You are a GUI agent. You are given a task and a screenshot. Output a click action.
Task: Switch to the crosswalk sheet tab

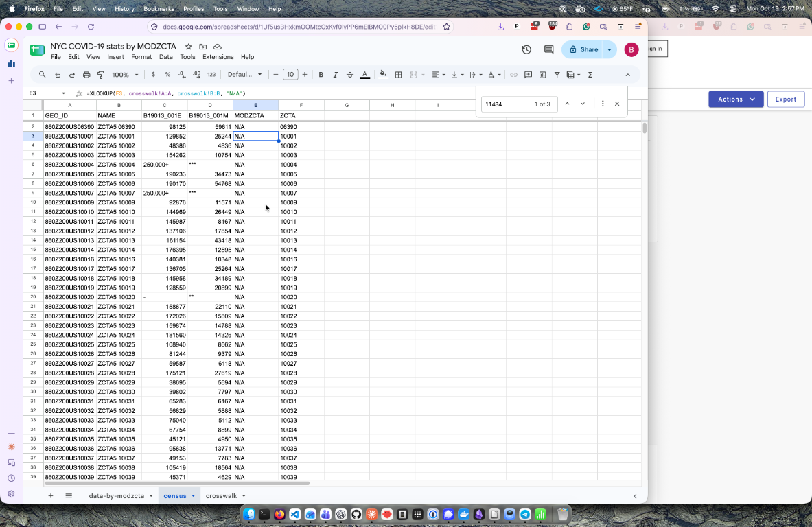[221, 496]
